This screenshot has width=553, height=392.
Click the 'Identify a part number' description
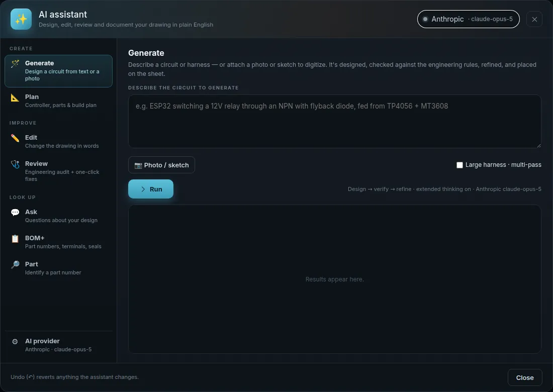(x=53, y=272)
